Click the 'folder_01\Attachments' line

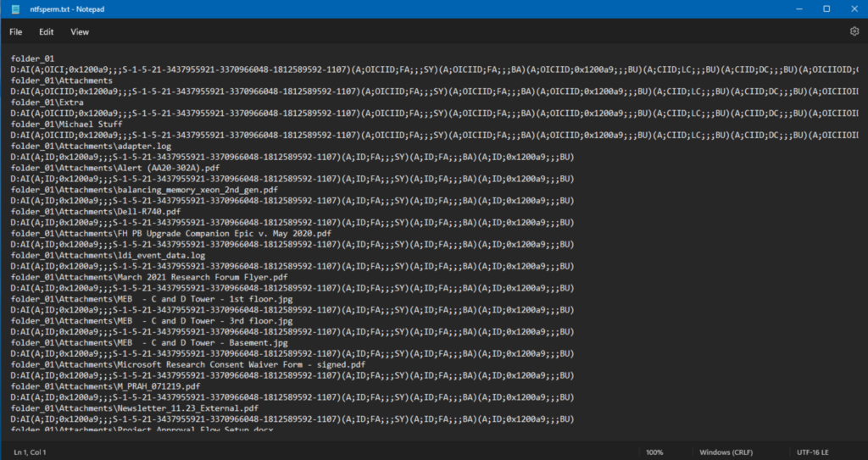pos(61,80)
